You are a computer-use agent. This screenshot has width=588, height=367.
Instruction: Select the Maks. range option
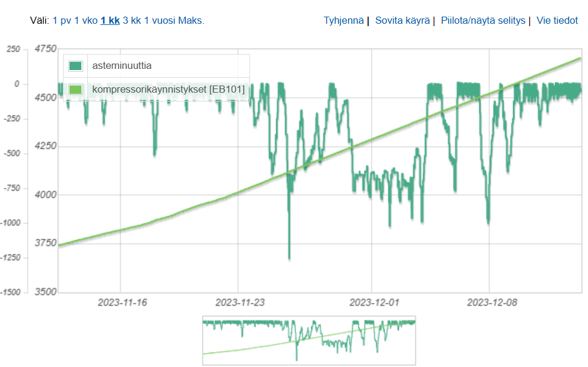point(192,20)
